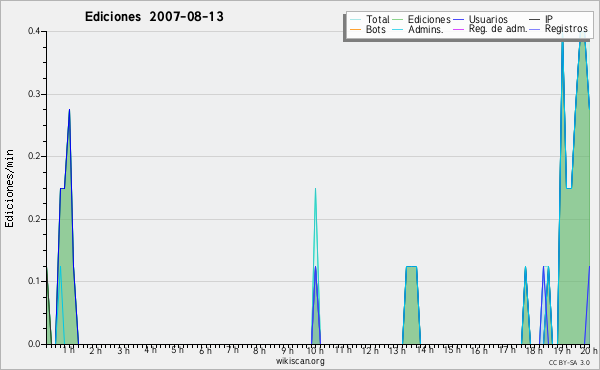This screenshot has height=370, width=600.
Task: Click the '12 h' x-axis label
Action: (x=370, y=350)
